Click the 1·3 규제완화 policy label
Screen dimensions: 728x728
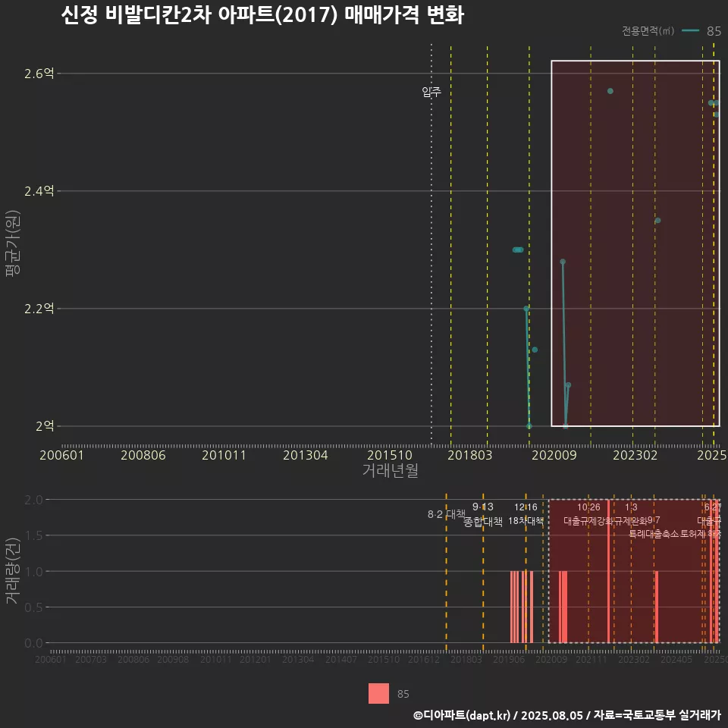click(630, 514)
